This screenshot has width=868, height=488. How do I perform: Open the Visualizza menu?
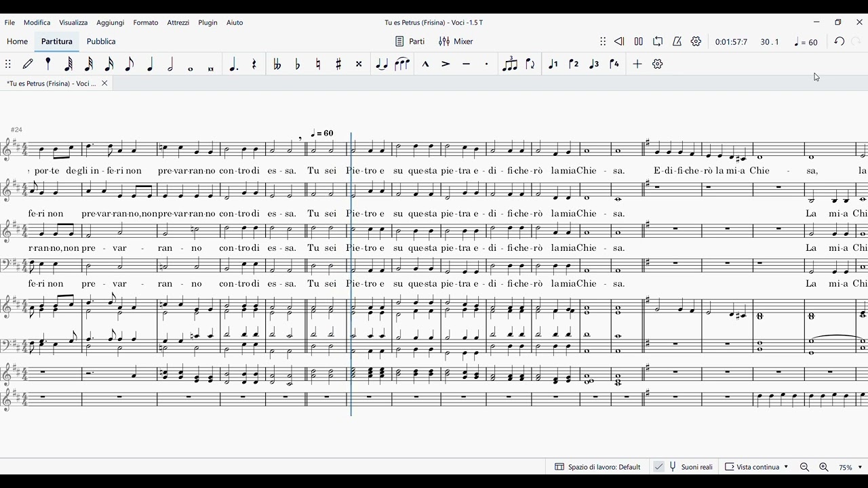pos(73,22)
